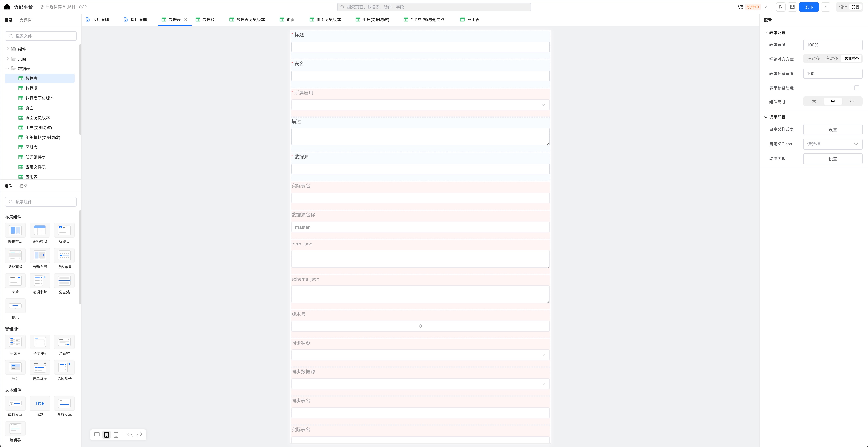Viewport: 868px width, 447px height.
Task: Switch to 配置 mode
Action: [855, 7]
